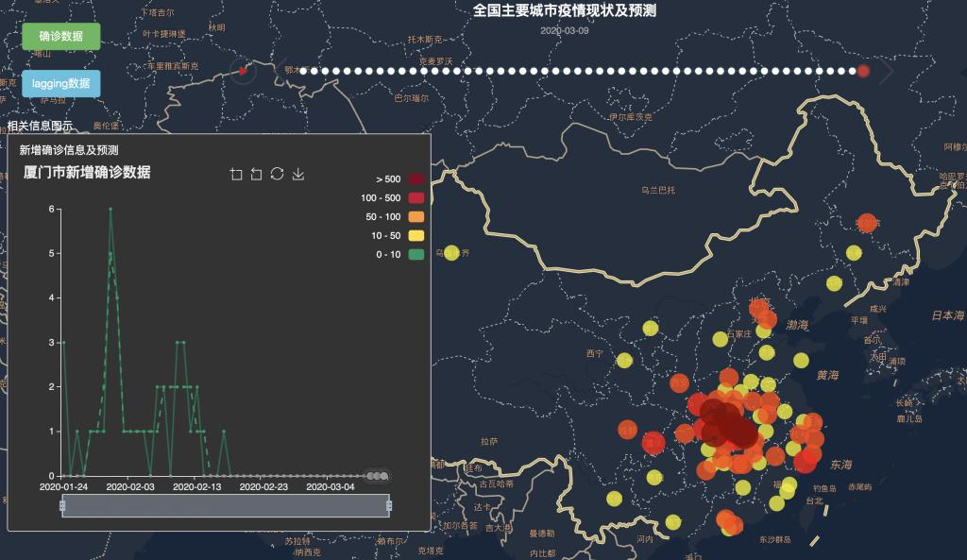Toggle the '100 - 500' legend range
The height and width of the screenshot is (560, 967).
coord(416,198)
